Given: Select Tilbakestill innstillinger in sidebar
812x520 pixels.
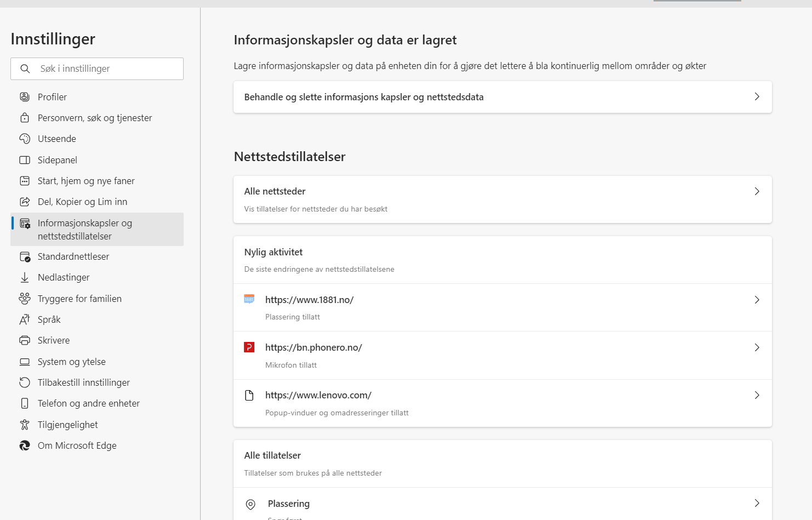Looking at the screenshot, I should [x=84, y=382].
